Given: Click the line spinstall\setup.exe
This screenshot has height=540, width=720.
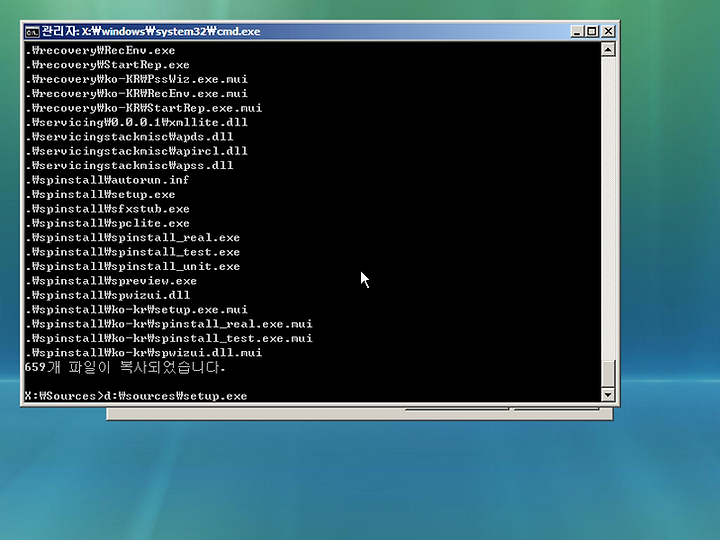Looking at the screenshot, I should 100,194.
